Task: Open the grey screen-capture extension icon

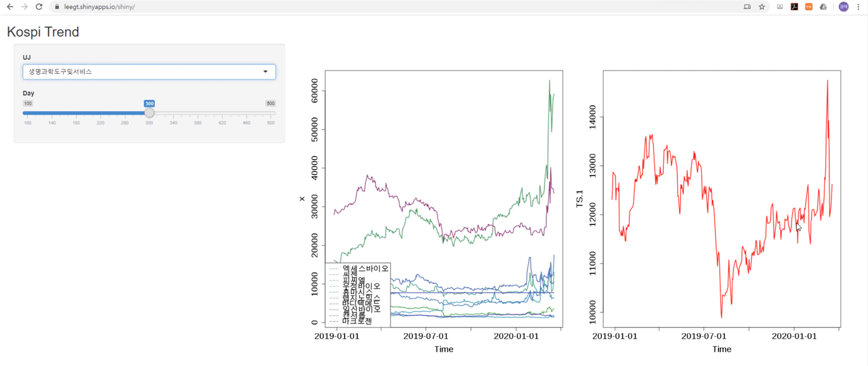Action: click(x=780, y=7)
